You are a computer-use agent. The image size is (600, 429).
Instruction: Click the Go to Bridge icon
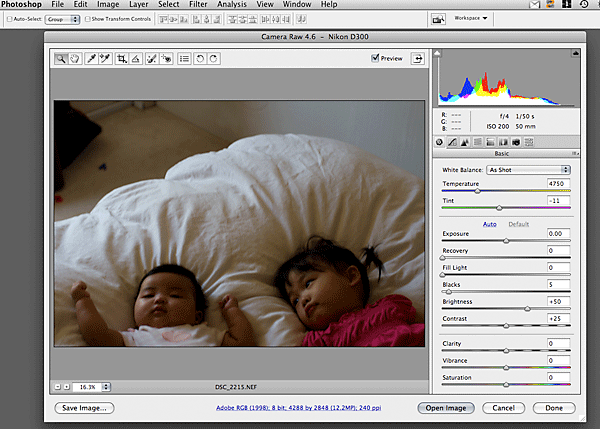click(438, 19)
